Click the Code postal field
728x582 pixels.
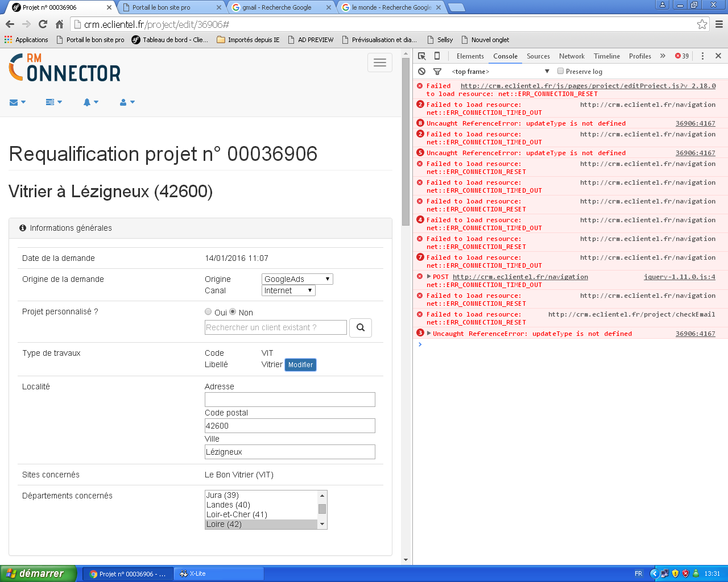point(290,426)
